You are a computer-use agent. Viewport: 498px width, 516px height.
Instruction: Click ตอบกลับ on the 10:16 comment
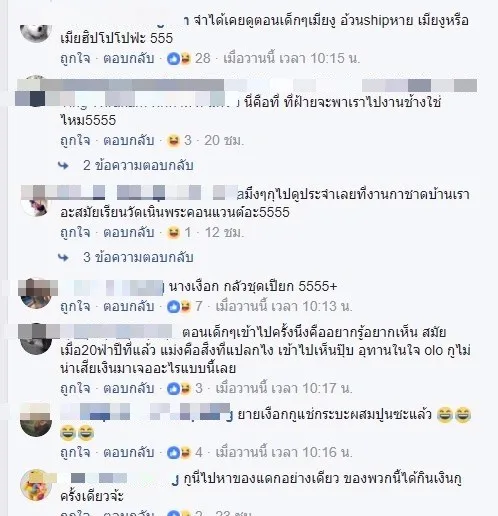pyautogui.click(x=128, y=452)
